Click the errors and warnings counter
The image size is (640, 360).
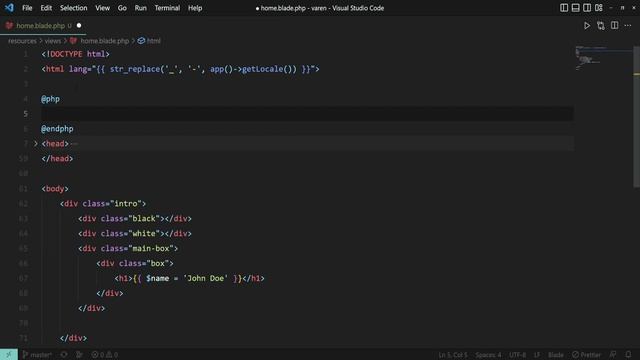click(104, 355)
